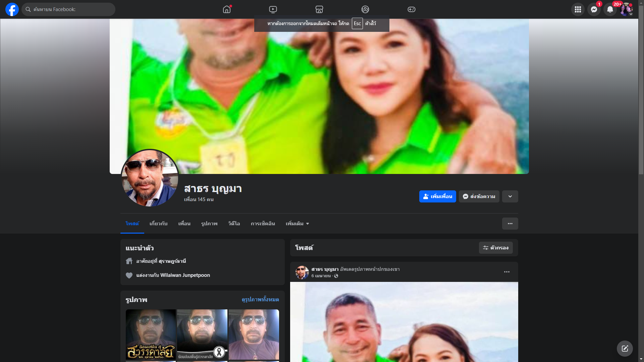Expand the chevron next to ส่งข้อความ

(510, 196)
